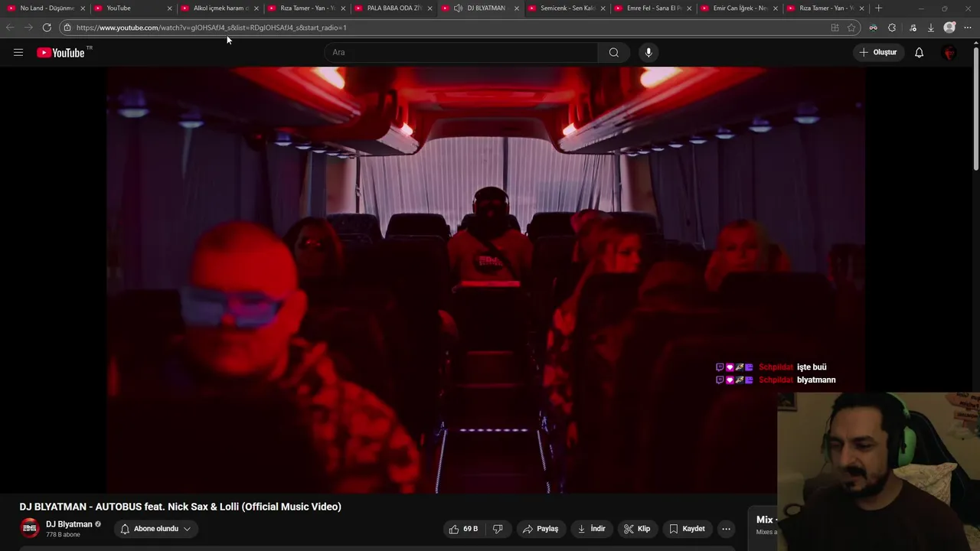Click the search magnifier button
Image resolution: width=980 pixels, height=551 pixels.
(613, 53)
